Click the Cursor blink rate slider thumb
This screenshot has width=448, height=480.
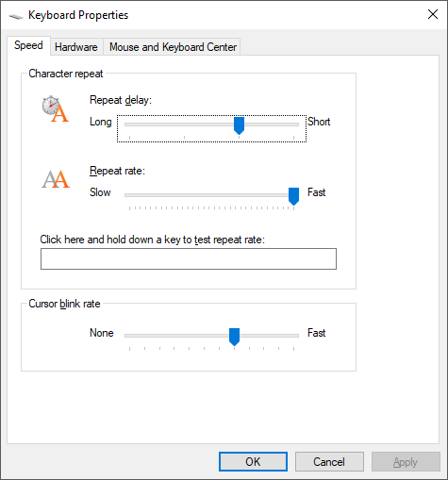[234, 337]
